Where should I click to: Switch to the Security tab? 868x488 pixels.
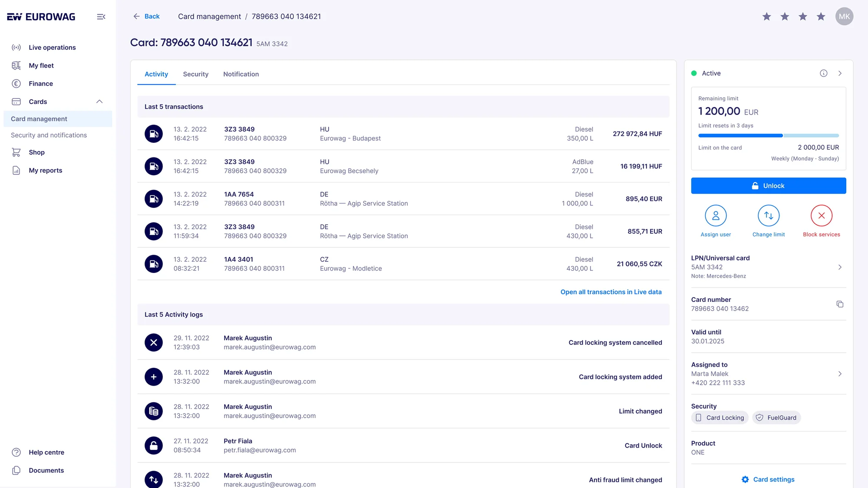(x=196, y=74)
